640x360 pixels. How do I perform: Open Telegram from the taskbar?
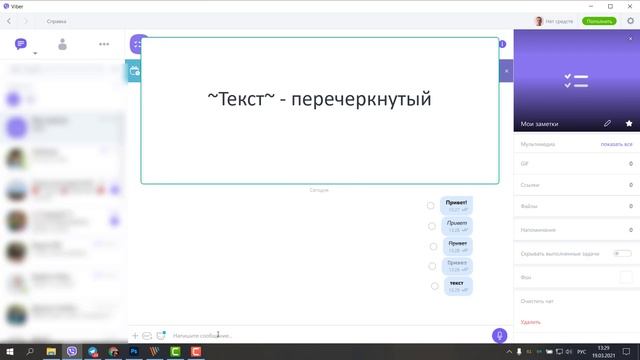click(x=93, y=351)
